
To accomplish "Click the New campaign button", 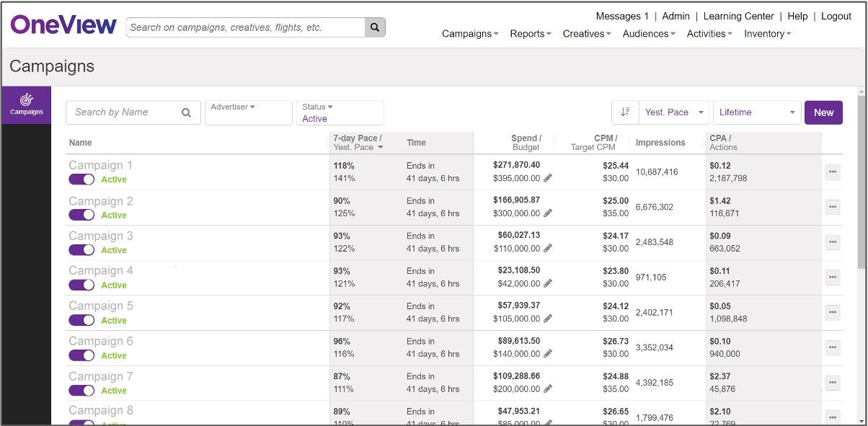I will (x=823, y=112).
